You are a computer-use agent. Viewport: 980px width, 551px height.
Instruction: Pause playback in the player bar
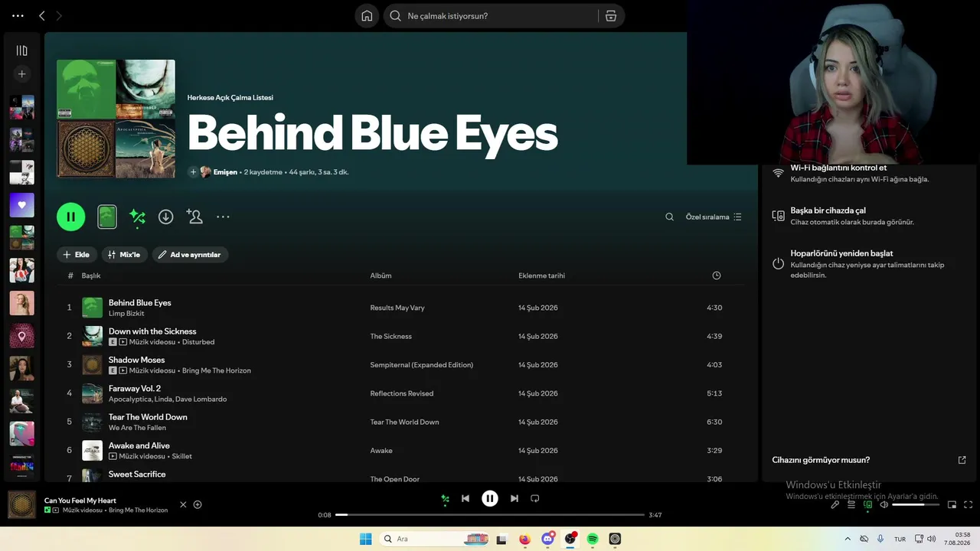point(490,498)
